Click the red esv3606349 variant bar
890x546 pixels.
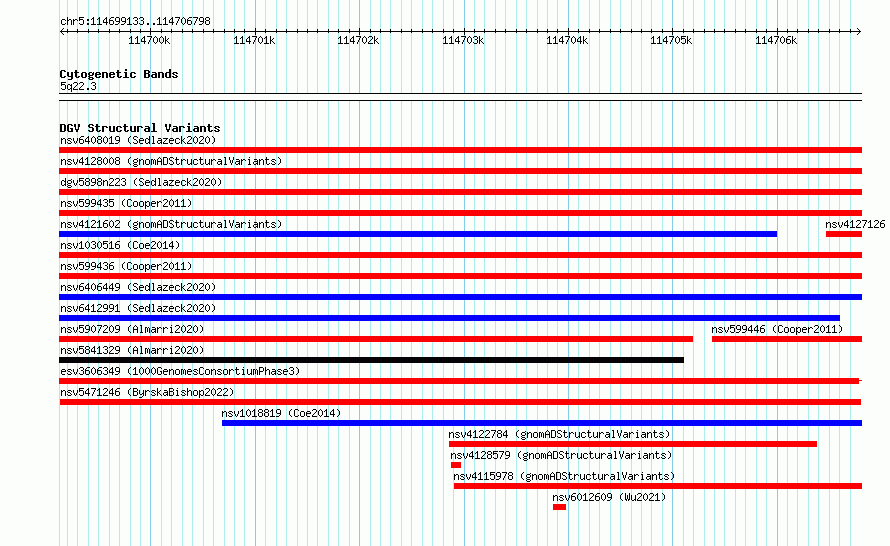point(459,381)
